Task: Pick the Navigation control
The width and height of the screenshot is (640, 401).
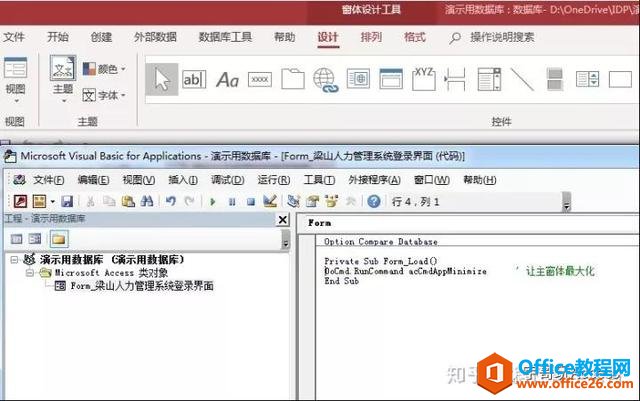Action: (391, 79)
